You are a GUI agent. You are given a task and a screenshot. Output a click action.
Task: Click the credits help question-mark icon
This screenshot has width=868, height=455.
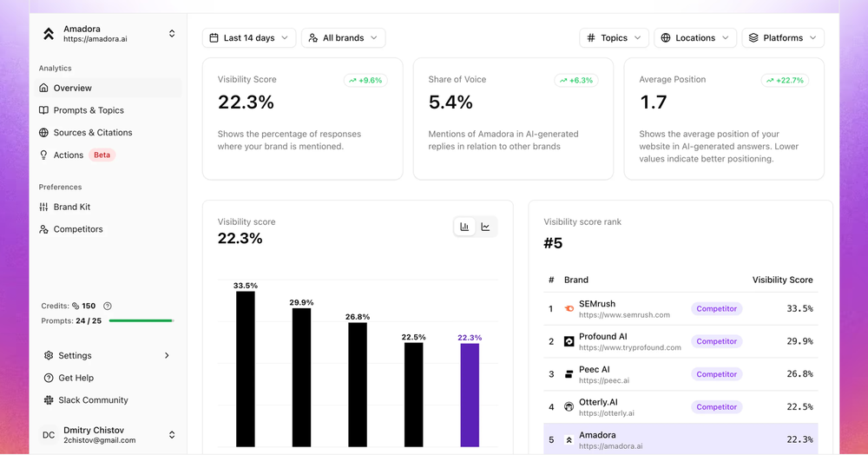pyautogui.click(x=108, y=307)
